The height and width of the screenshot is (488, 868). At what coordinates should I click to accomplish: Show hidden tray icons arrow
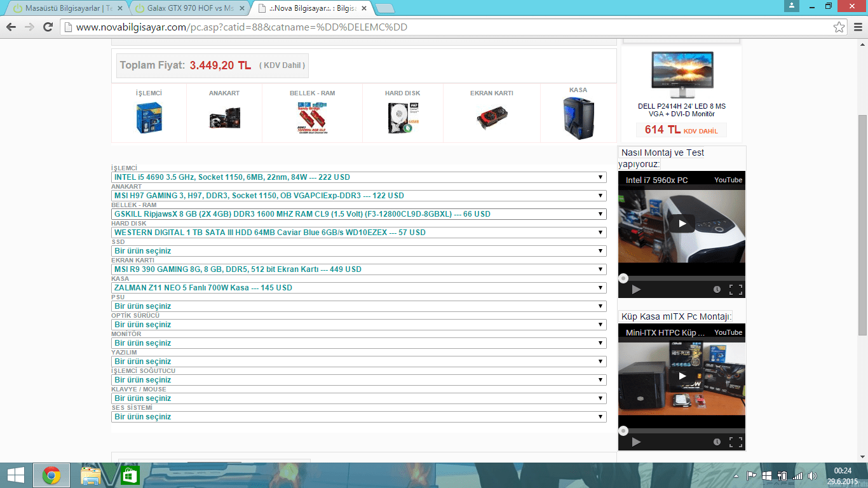[736, 475]
